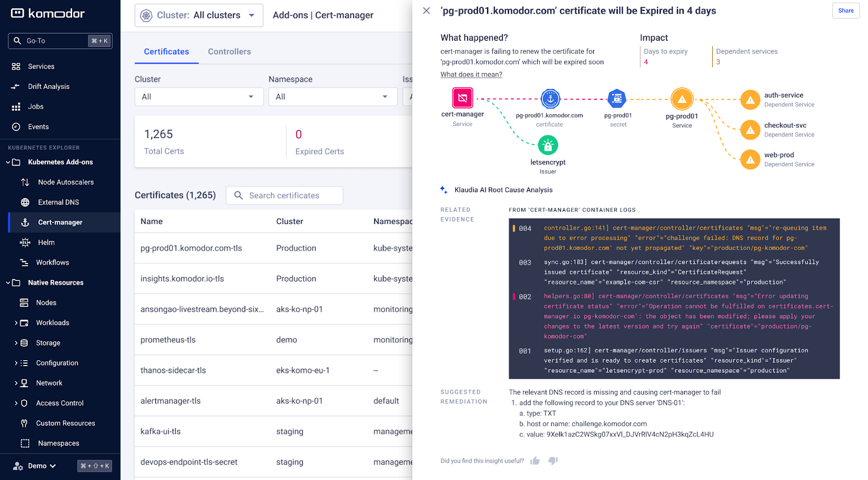Viewport: 868px width, 480px height.
Task: Click the letsencrypt issuer node icon
Action: [x=548, y=145]
